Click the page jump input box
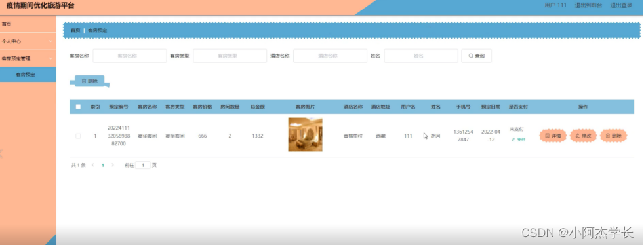The width and height of the screenshot is (644, 245). coord(143,165)
